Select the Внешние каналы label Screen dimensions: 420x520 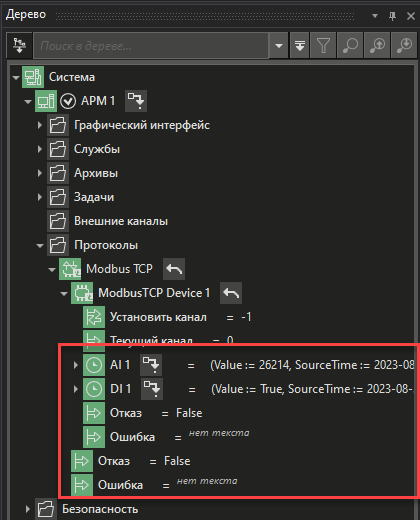(121, 221)
